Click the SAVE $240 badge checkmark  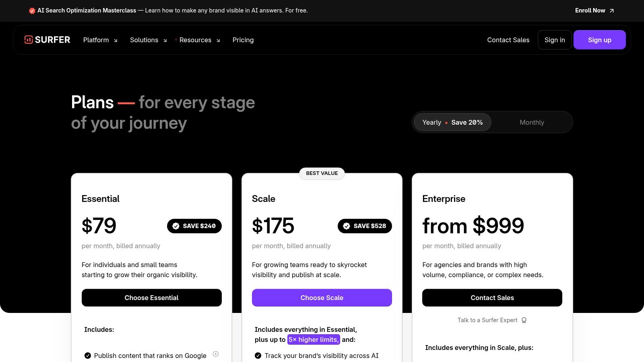pyautogui.click(x=176, y=226)
